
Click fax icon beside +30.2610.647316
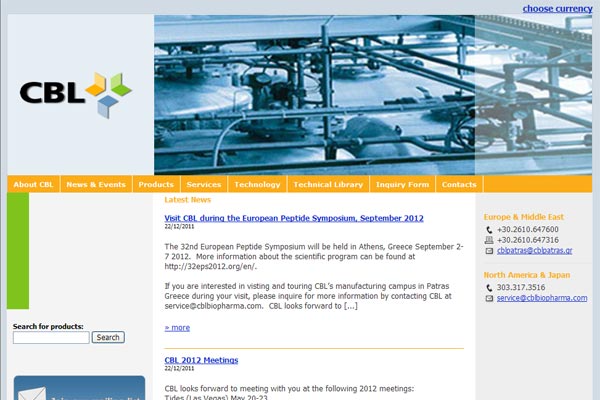tap(489, 240)
